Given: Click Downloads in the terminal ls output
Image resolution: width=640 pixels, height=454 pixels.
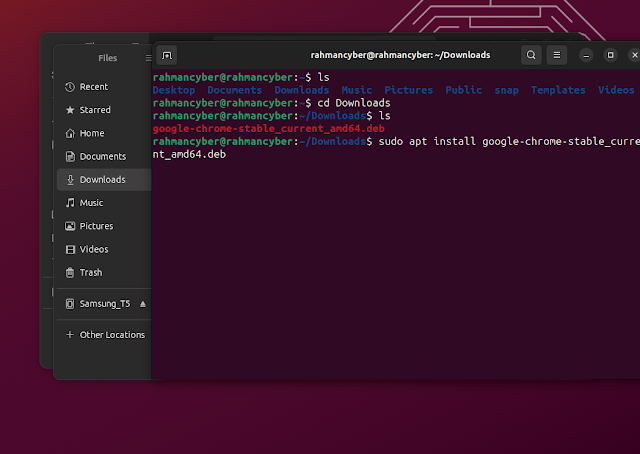Looking at the screenshot, I should click(x=302, y=90).
